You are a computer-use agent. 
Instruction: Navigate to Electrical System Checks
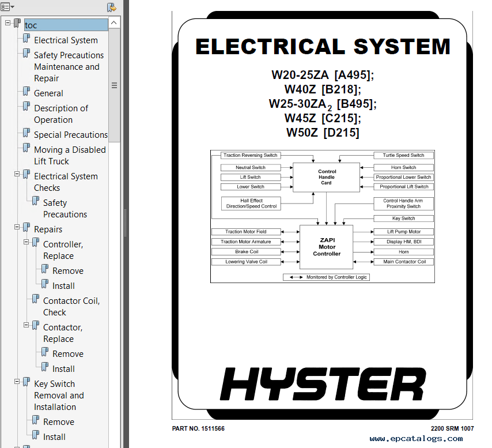click(x=66, y=182)
